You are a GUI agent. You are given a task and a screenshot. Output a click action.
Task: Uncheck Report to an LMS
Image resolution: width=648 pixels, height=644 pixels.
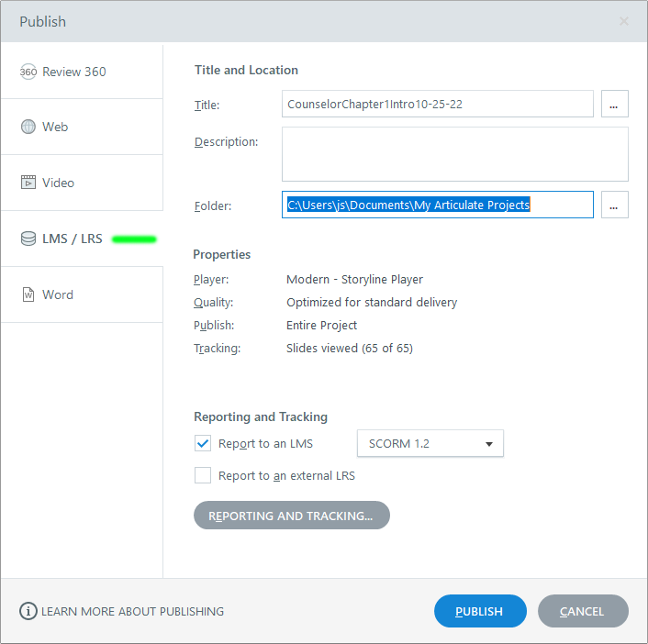203,443
